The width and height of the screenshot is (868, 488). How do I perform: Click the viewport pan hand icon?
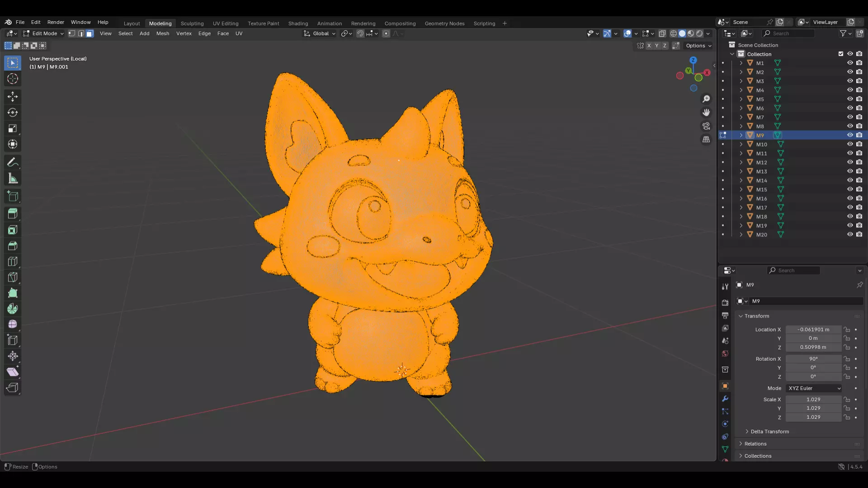click(x=706, y=113)
